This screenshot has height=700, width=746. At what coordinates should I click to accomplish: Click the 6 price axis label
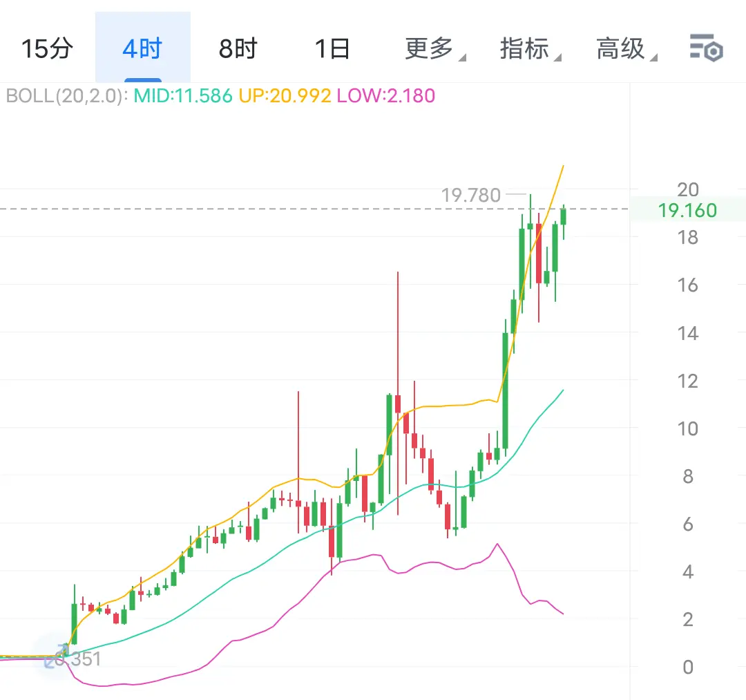pos(688,524)
